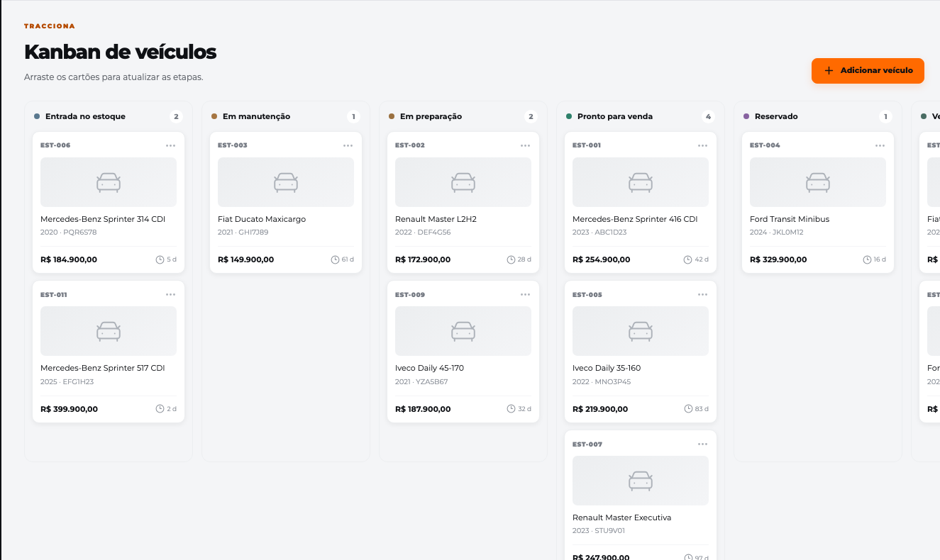Open the three-dot menu on card EST-011
Viewport: 940px width, 560px height.
click(170, 294)
